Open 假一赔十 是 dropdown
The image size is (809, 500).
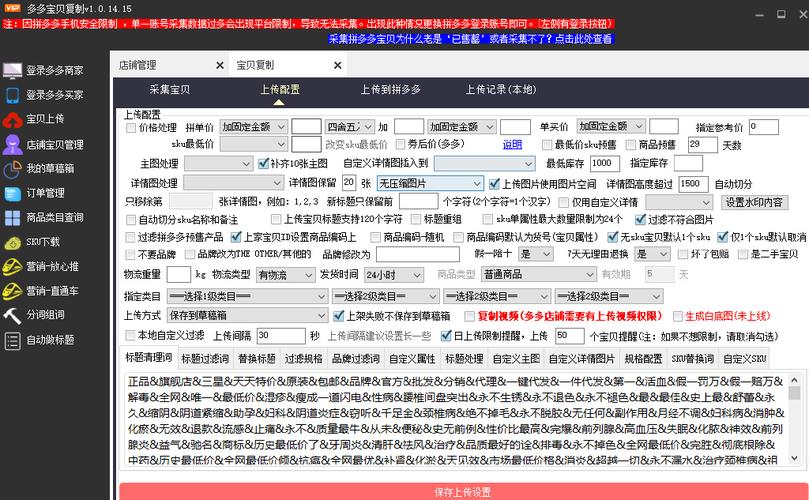[x=536, y=254]
